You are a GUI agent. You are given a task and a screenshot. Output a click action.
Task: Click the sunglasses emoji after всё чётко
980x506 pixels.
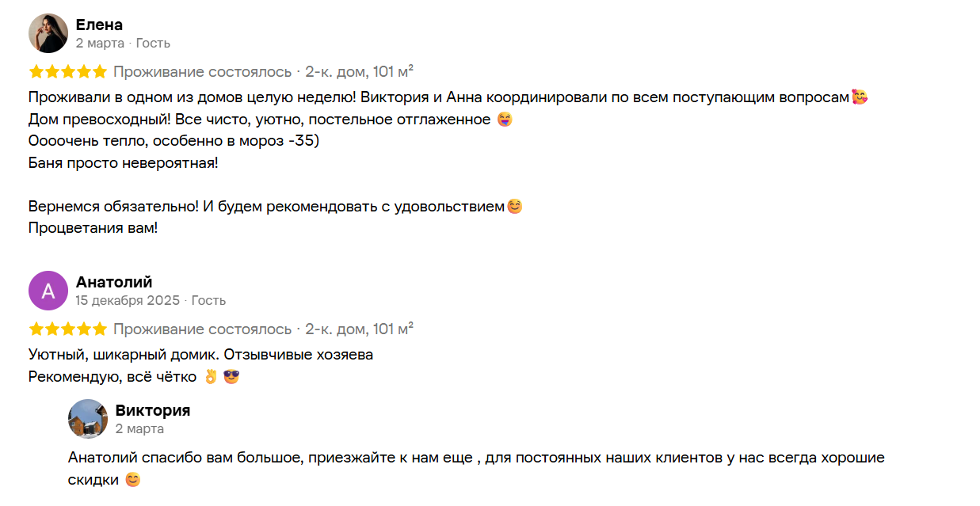coord(231,377)
